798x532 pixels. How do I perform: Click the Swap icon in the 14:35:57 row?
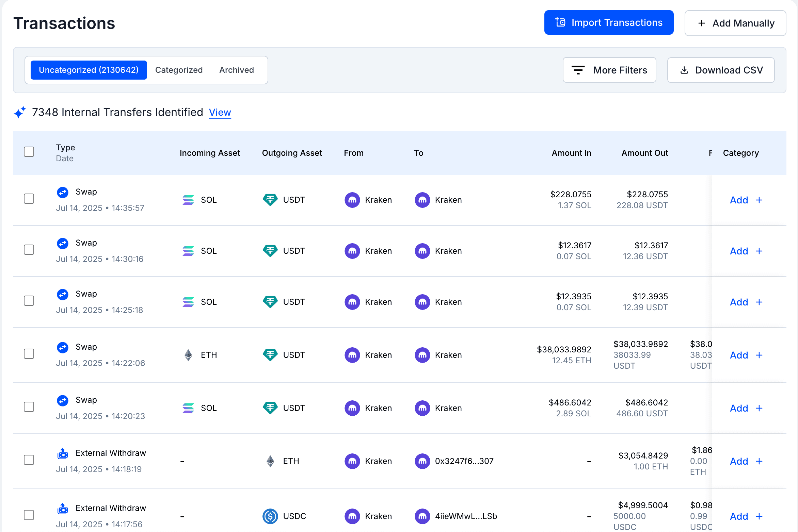point(63,192)
